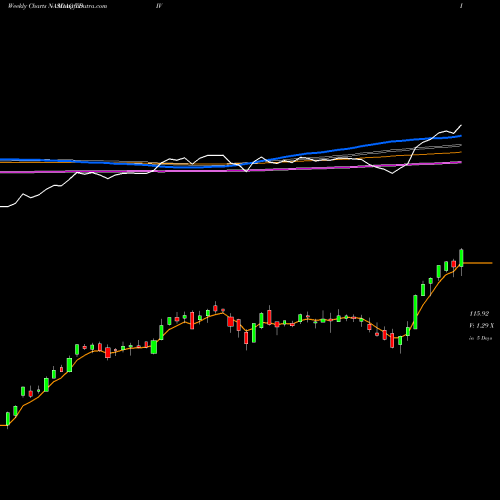Select the lowest red candle before the final rally

point(392,340)
